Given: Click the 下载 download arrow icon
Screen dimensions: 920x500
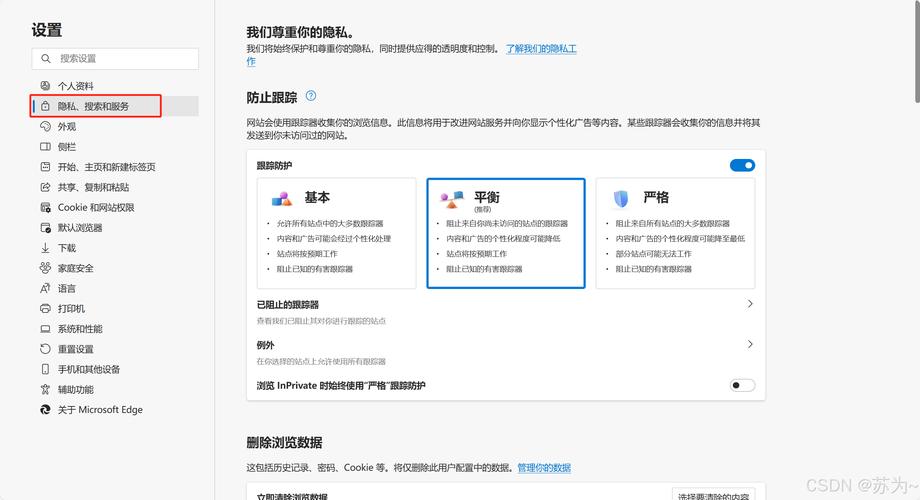Looking at the screenshot, I should click(45, 248).
